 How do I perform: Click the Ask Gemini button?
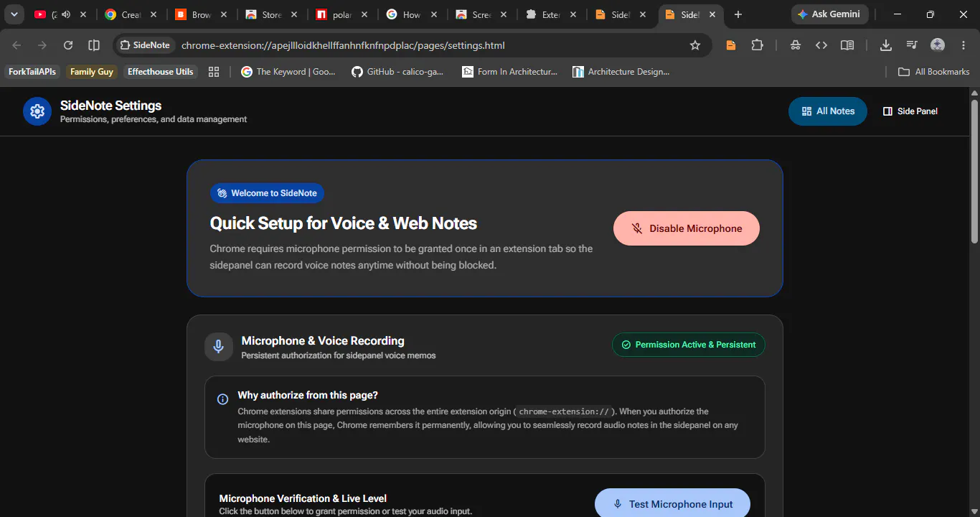click(830, 14)
